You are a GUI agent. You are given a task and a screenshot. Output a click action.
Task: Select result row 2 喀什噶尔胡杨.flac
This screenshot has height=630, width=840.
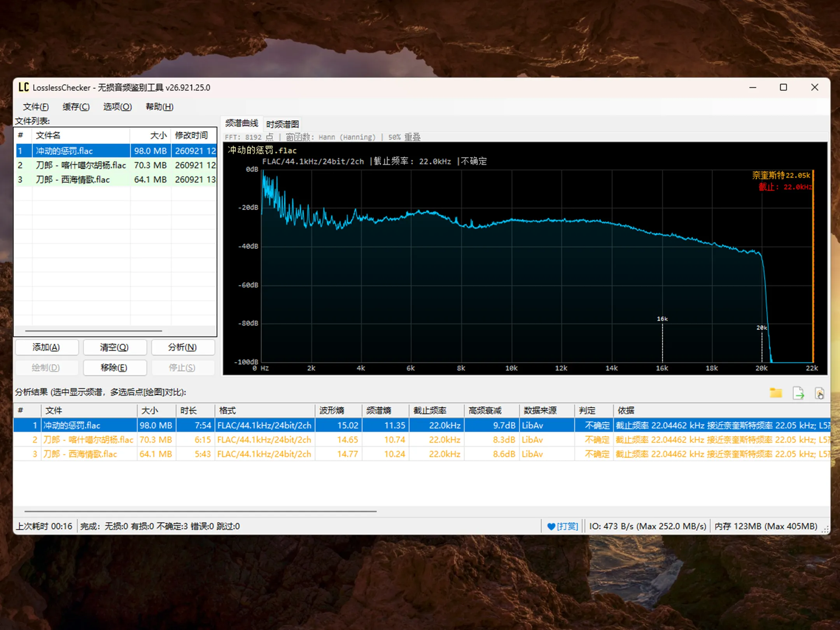coord(422,439)
